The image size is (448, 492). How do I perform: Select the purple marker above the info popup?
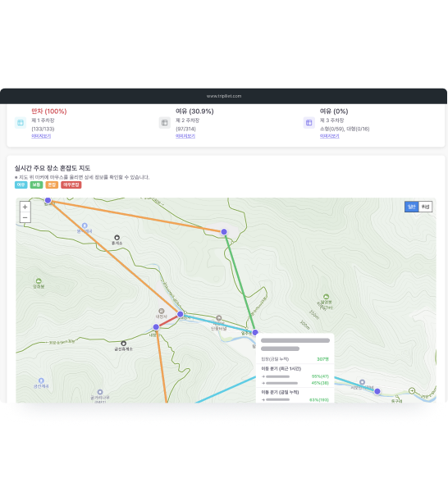point(255,332)
